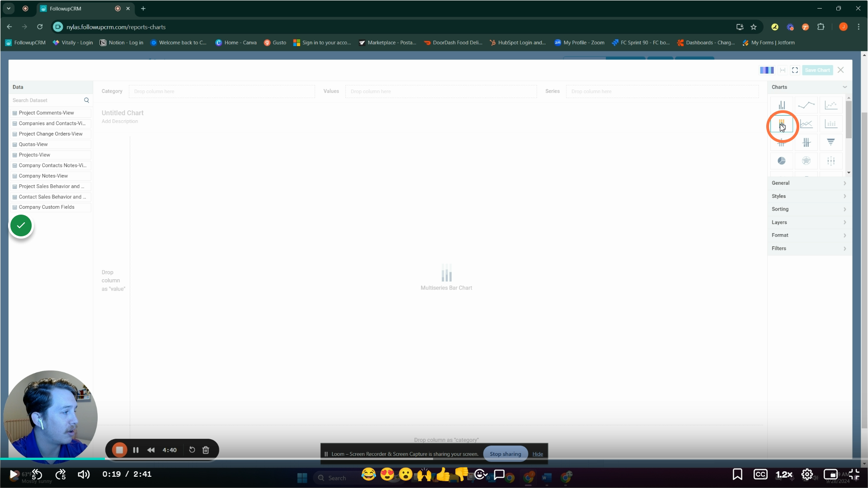Open Project Change Orders-View dataset
The height and width of the screenshot is (488, 868).
click(51, 134)
